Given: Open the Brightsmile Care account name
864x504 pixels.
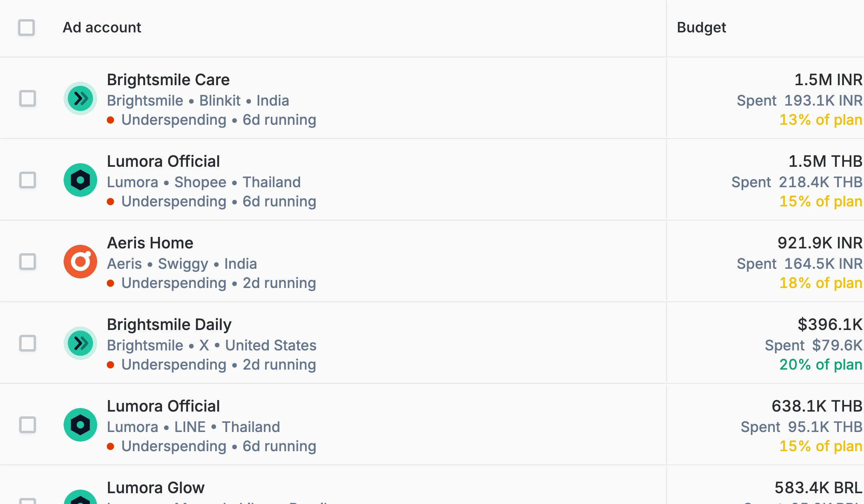Looking at the screenshot, I should (x=168, y=80).
